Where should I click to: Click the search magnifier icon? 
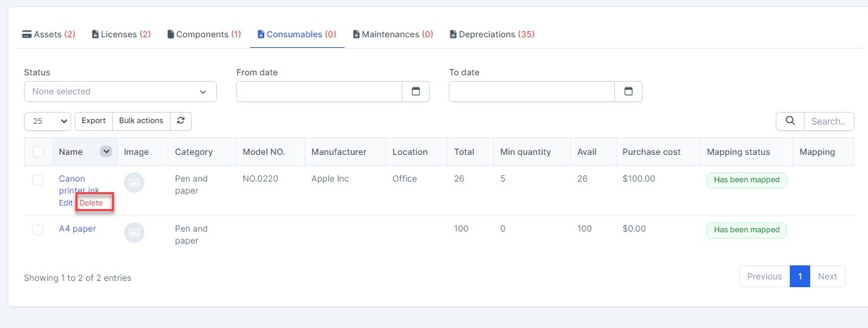coord(790,121)
